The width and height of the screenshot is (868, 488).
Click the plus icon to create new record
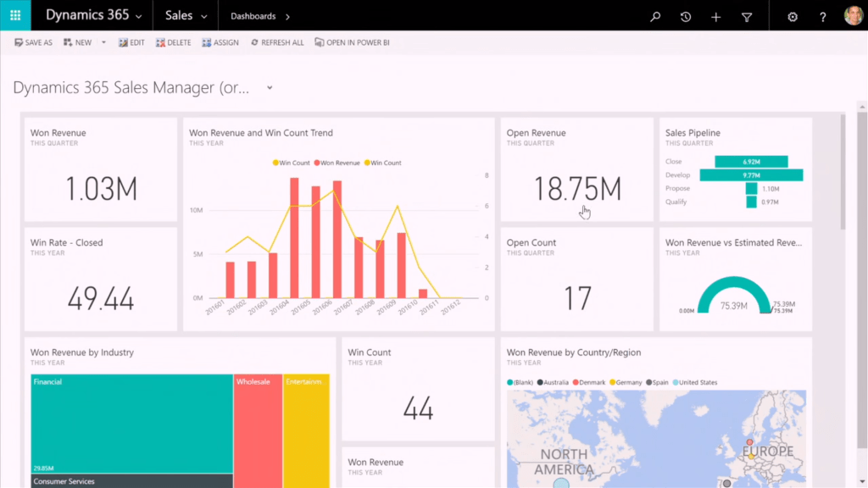click(716, 15)
